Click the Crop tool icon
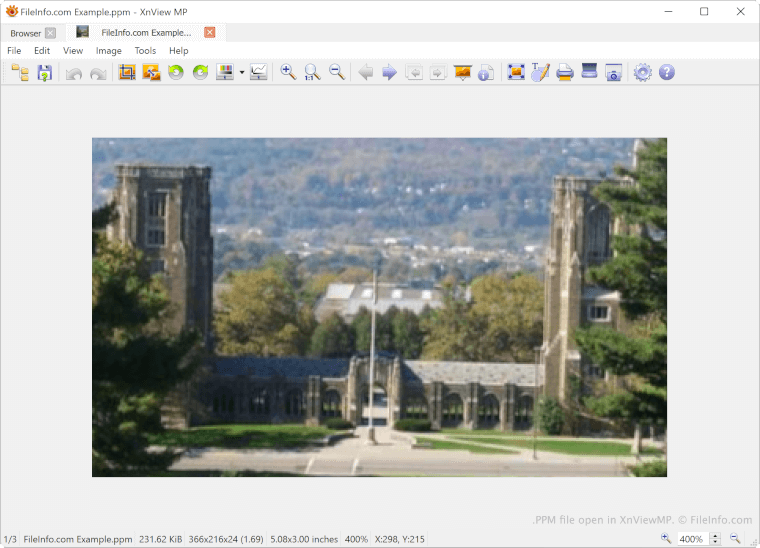 click(127, 72)
